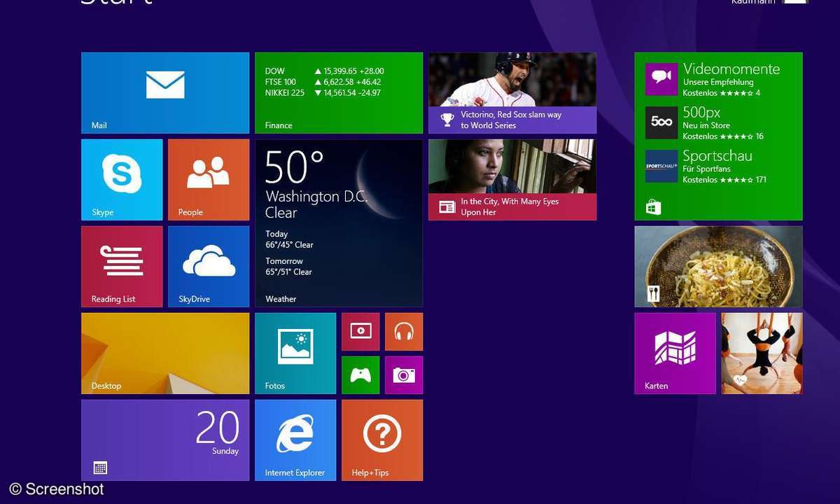Select Sportschau app in Store tile
Image resolution: width=840 pixels, height=504 pixels.
[x=707, y=167]
